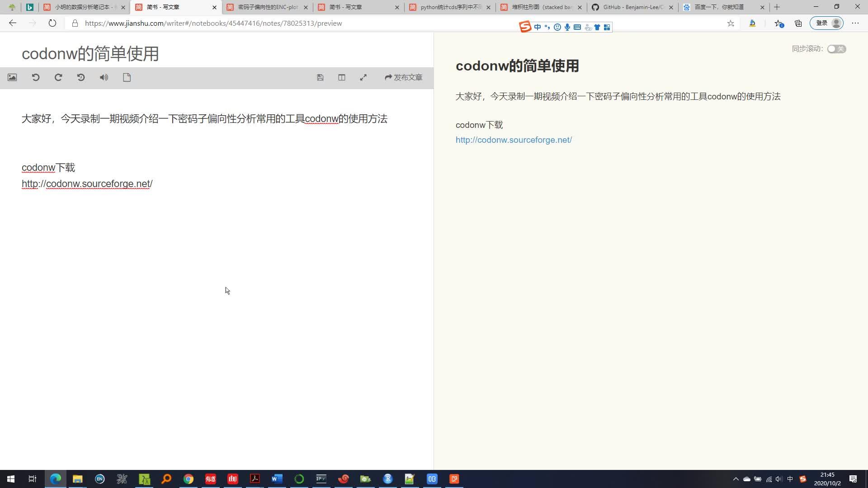Open the codonw.sourceforge.net link
The image size is (868, 488).
(514, 140)
